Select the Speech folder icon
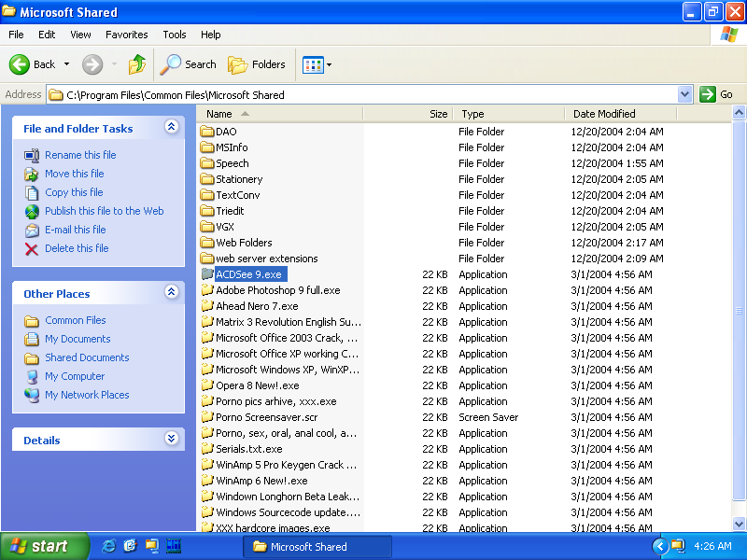This screenshot has height=560, width=747. coord(207,163)
